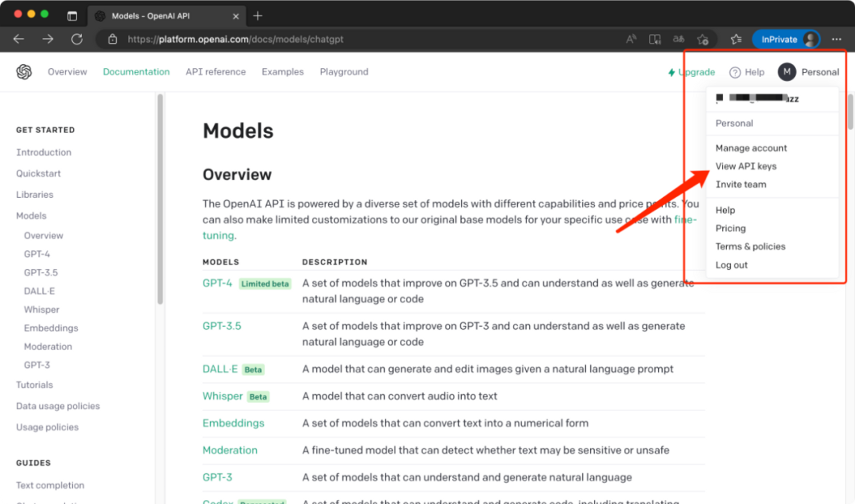The height and width of the screenshot is (504, 855).
Task: Click the OpenAI logo icon
Action: [x=24, y=72]
